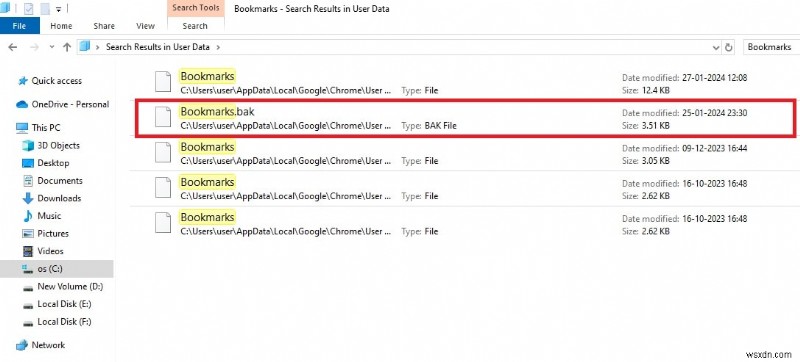
Task: Open 3D Objects folder in sidebar
Action: (58, 146)
